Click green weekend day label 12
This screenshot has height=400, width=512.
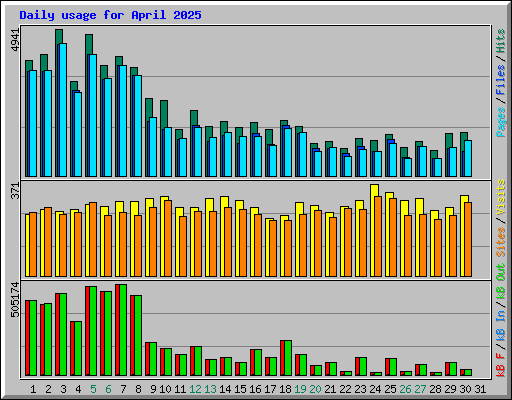[195, 389]
